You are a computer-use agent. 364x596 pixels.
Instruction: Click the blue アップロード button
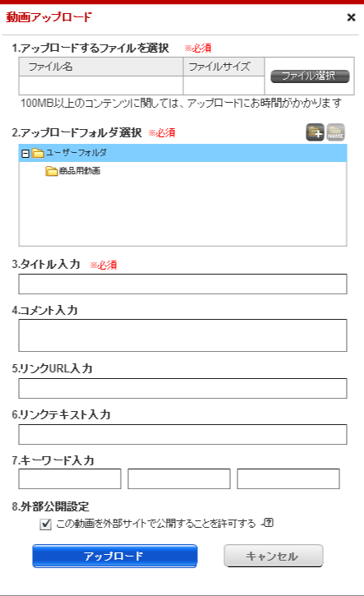tap(115, 556)
